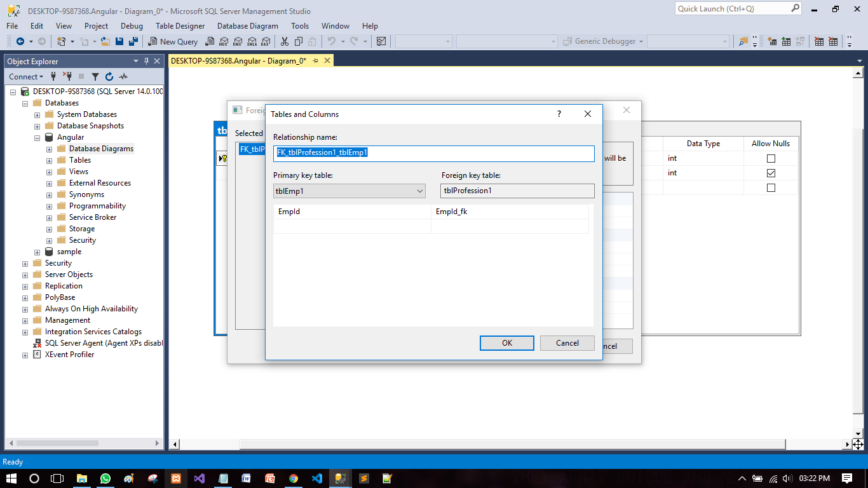
Task: Refresh the Object Explorer
Action: (x=109, y=76)
